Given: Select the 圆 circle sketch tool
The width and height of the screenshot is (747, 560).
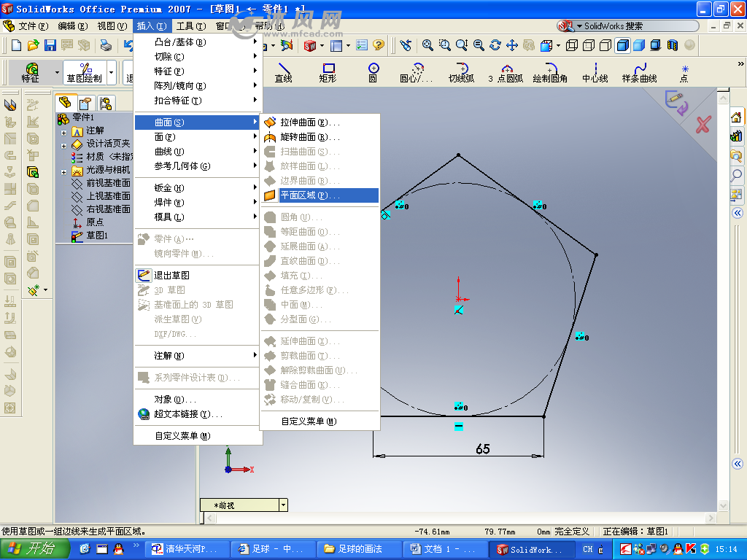Looking at the screenshot, I should [x=373, y=72].
